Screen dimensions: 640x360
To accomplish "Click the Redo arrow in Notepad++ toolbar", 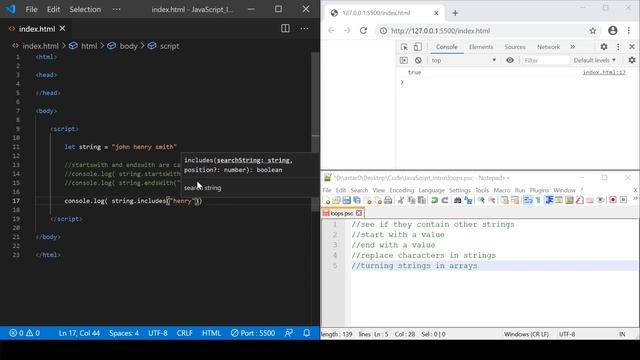I will (x=445, y=200).
